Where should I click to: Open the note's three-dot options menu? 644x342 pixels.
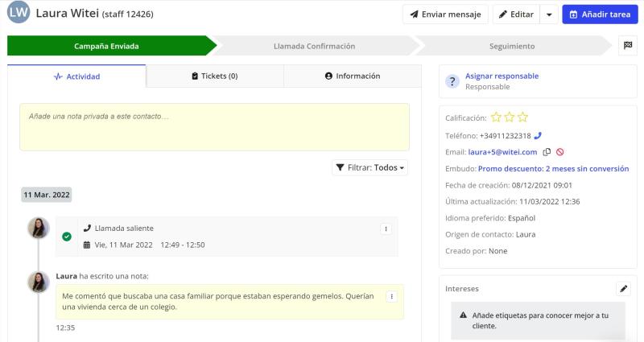click(391, 296)
